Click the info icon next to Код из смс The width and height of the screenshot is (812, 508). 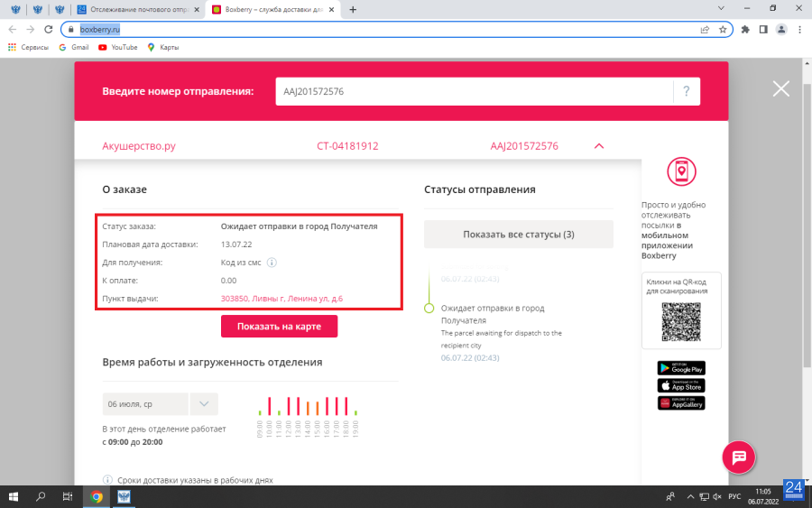click(272, 263)
